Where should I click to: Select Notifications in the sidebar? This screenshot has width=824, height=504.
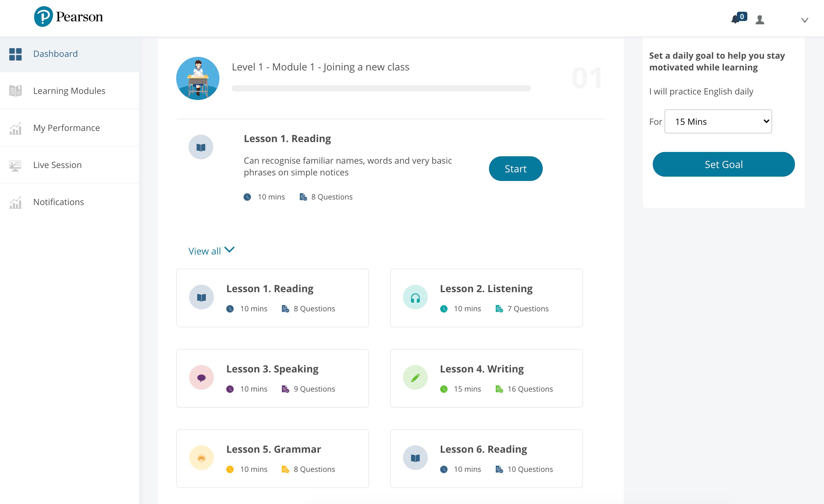click(x=58, y=202)
